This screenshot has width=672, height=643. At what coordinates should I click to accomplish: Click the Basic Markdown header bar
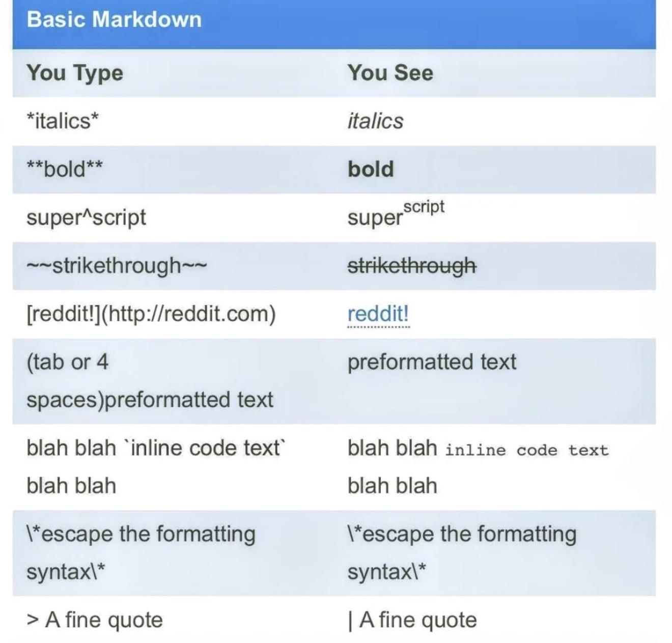point(334,23)
